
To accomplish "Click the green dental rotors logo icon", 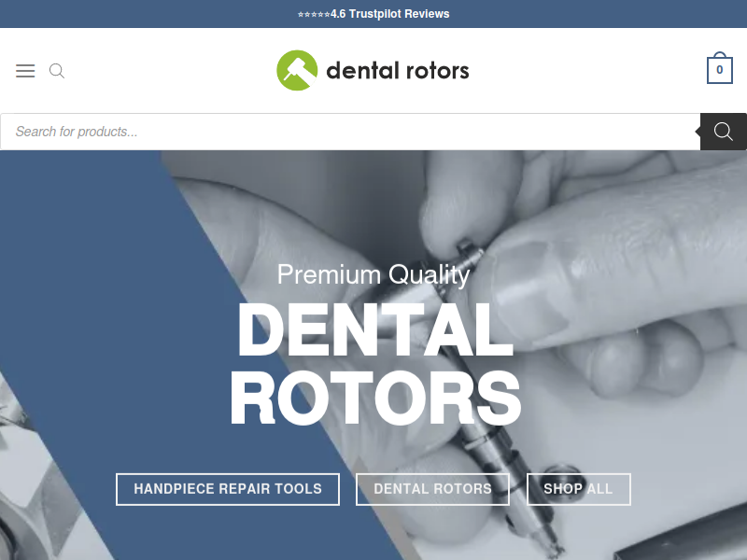I will 297,70.
